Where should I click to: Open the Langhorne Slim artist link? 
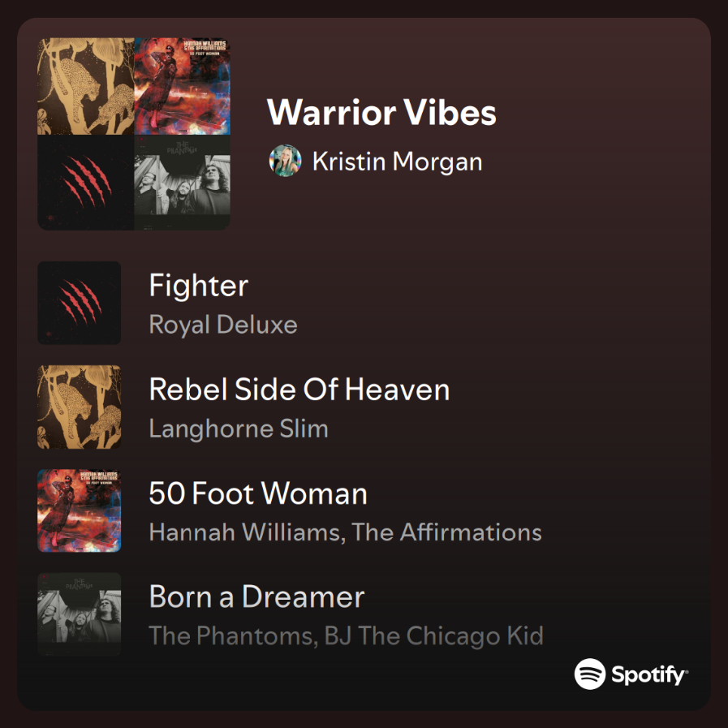coord(239,429)
